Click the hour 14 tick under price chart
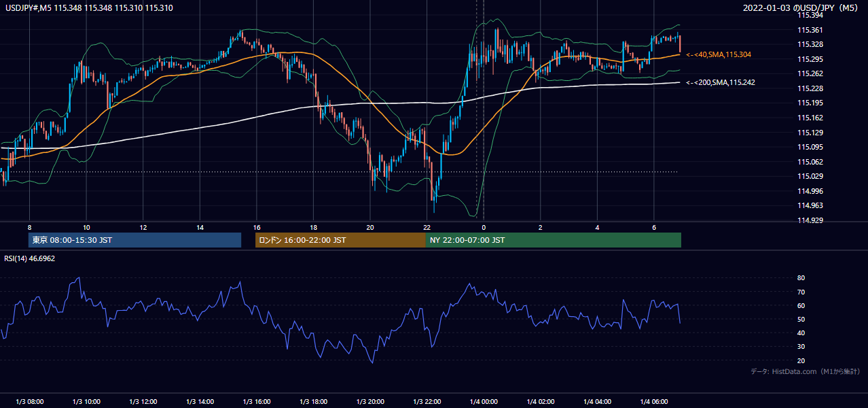This screenshot has height=408, width=868. click(200, 227)
